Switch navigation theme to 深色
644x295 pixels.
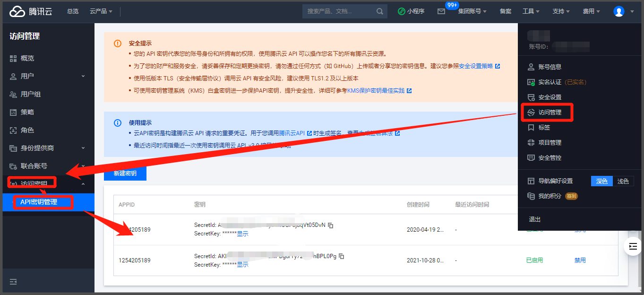coord(602,181)
